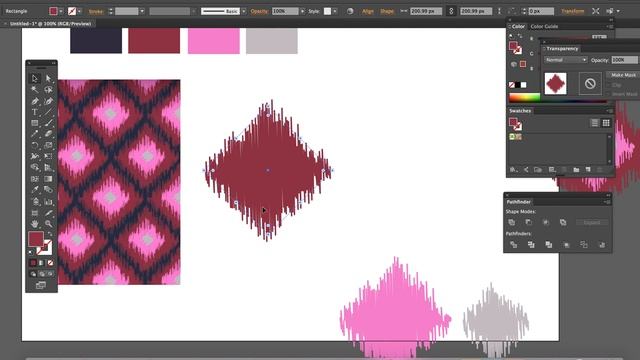Create new swatch in Swatches panel

pos(588,169)
